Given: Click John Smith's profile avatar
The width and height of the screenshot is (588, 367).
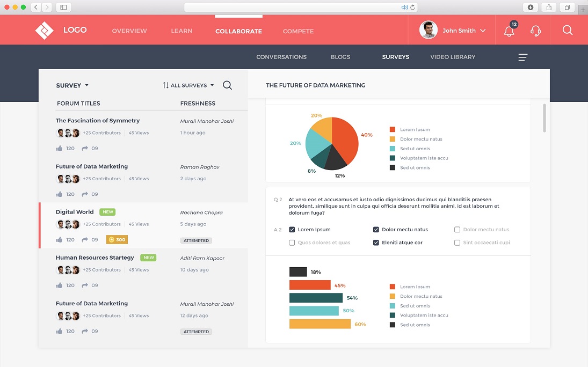Looking at the screenshot, I should click(x=429, y=30).
